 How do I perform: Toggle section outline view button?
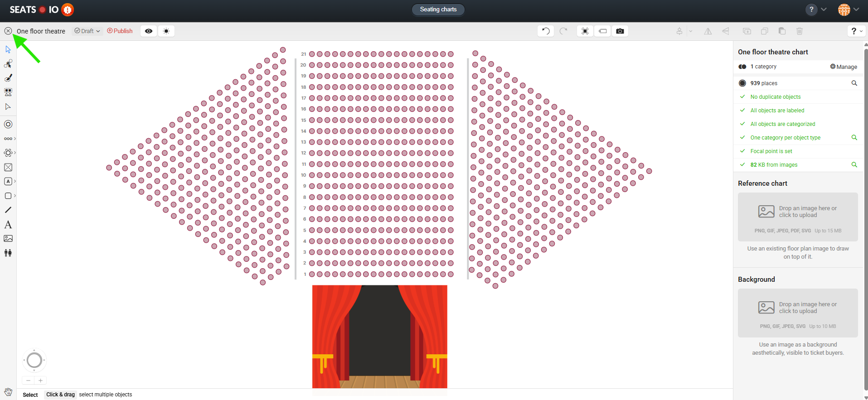585,31
